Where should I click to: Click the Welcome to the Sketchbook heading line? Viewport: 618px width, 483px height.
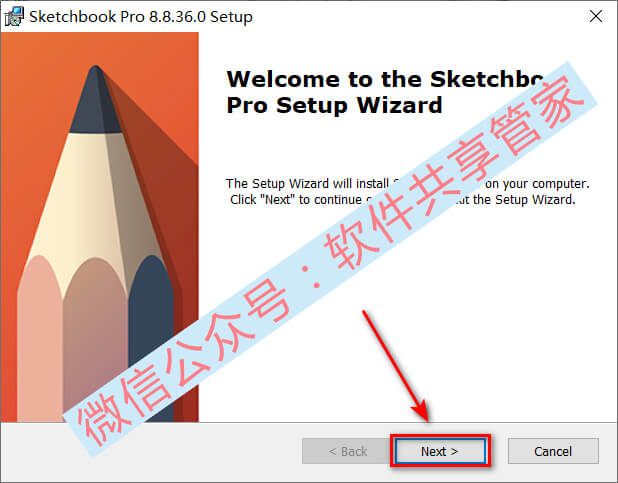385,79
